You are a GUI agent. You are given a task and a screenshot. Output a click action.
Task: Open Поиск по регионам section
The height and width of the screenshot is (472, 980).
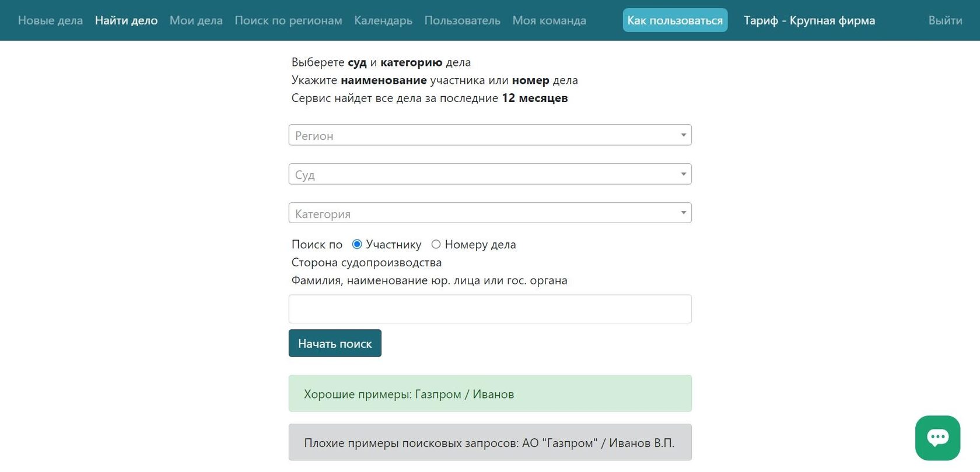pos(288,20)
